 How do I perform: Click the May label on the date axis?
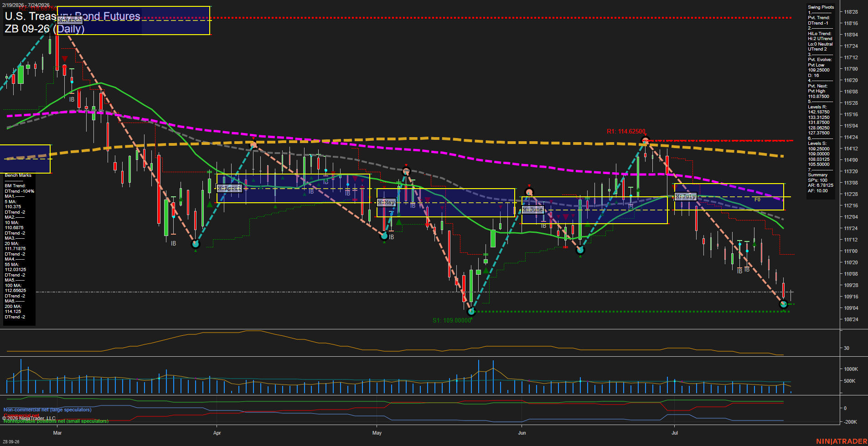tap(377, 433)
